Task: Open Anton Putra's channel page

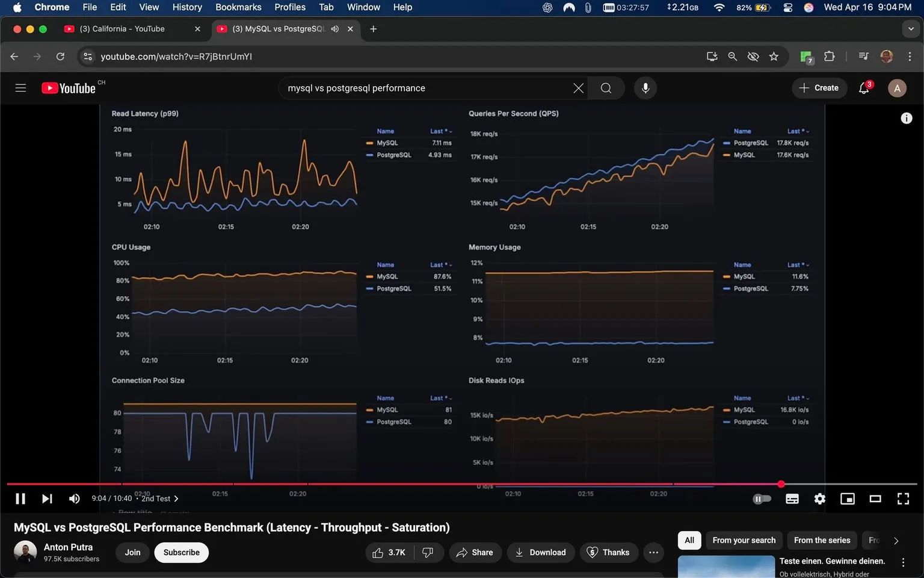Action: [68, 547]
